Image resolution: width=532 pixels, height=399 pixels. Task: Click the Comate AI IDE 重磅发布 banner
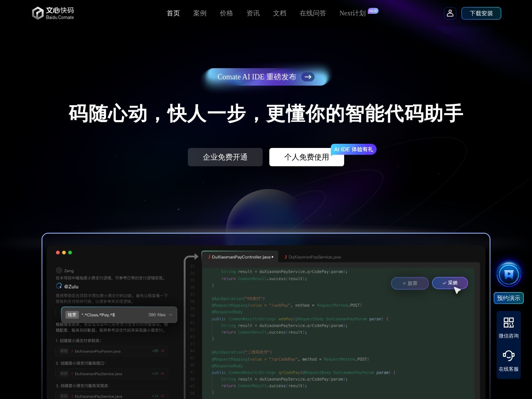point(266,77)
